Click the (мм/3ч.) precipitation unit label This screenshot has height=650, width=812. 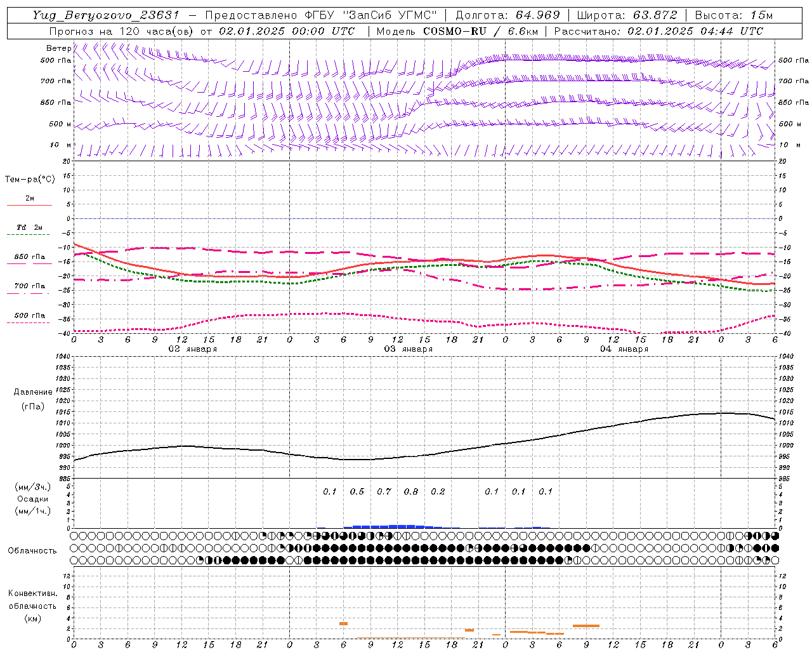tap(33, 487)
